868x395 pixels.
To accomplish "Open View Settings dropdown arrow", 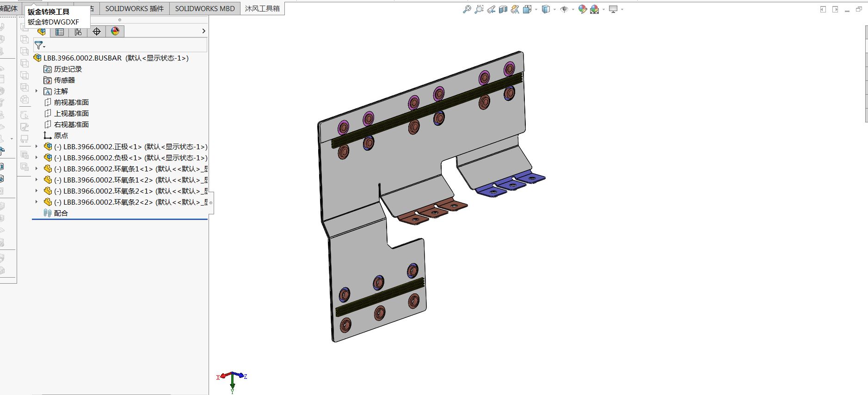I will (622, 9).
